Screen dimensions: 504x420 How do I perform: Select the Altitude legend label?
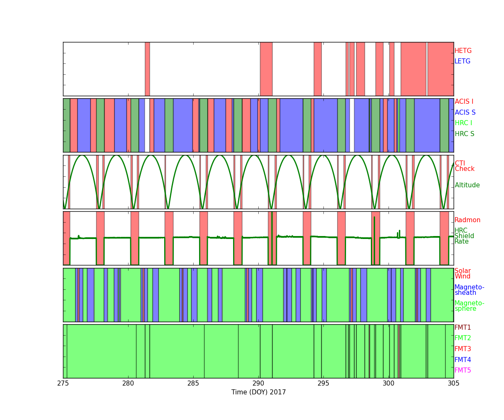coord(467,185)
